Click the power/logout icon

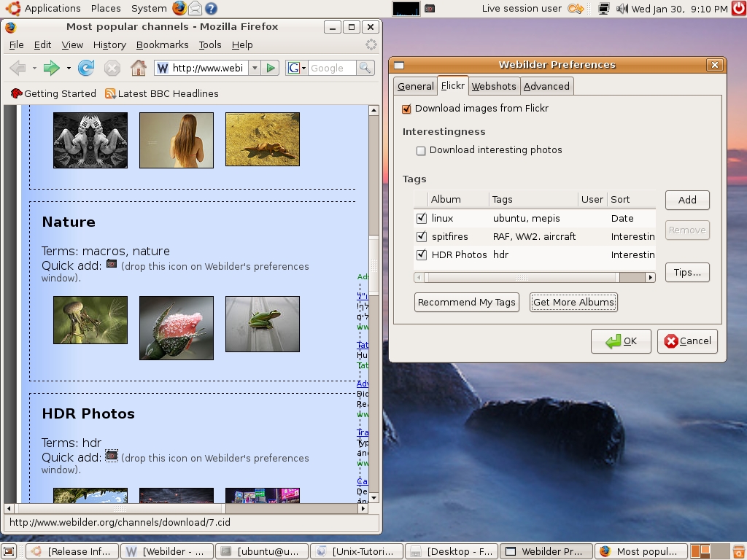[739, 8]
